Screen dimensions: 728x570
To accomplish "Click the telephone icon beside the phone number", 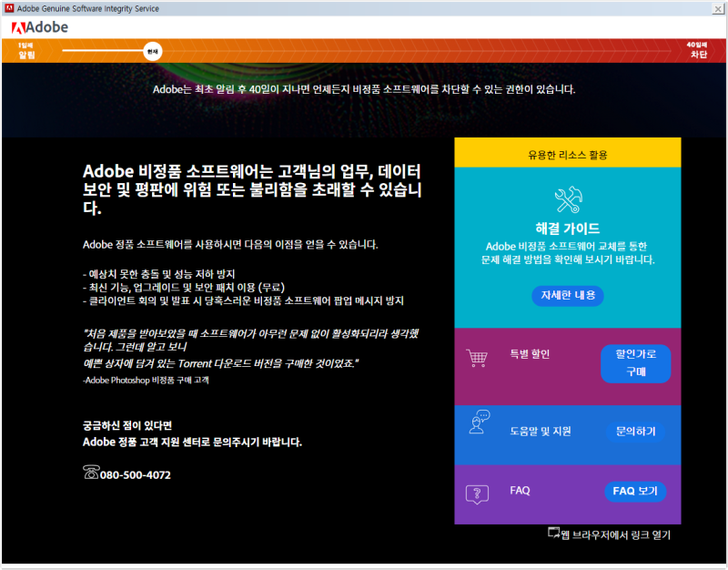I will [x=91, y=472].
